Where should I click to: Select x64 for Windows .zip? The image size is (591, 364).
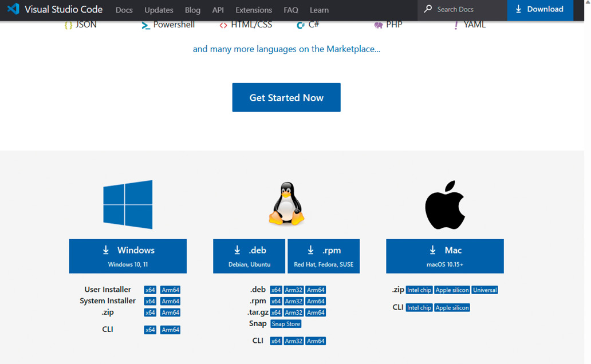tap(150, 312)
